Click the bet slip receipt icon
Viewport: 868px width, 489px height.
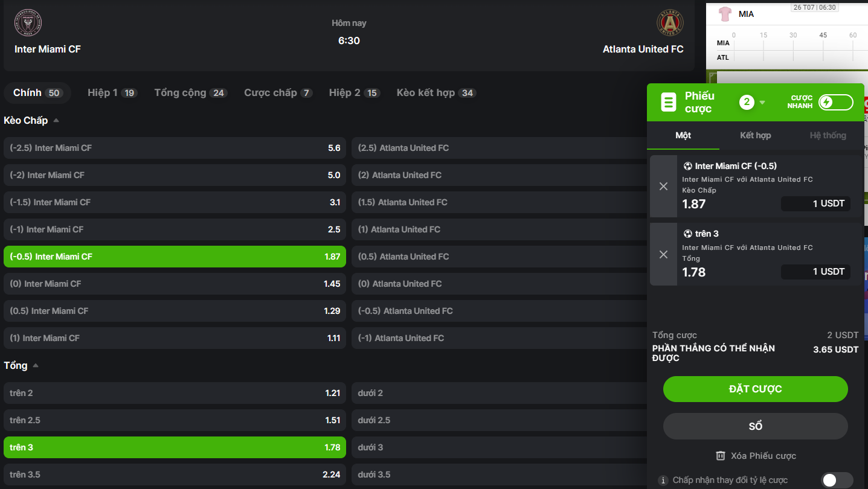pyautogui.click(x=669, y=102)
